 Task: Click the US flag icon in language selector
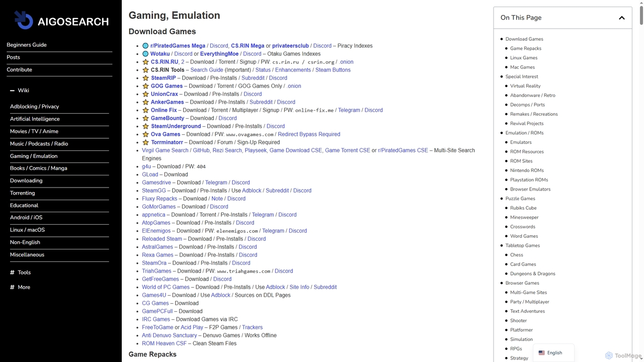pyautogui.click(x=541, y=353)
